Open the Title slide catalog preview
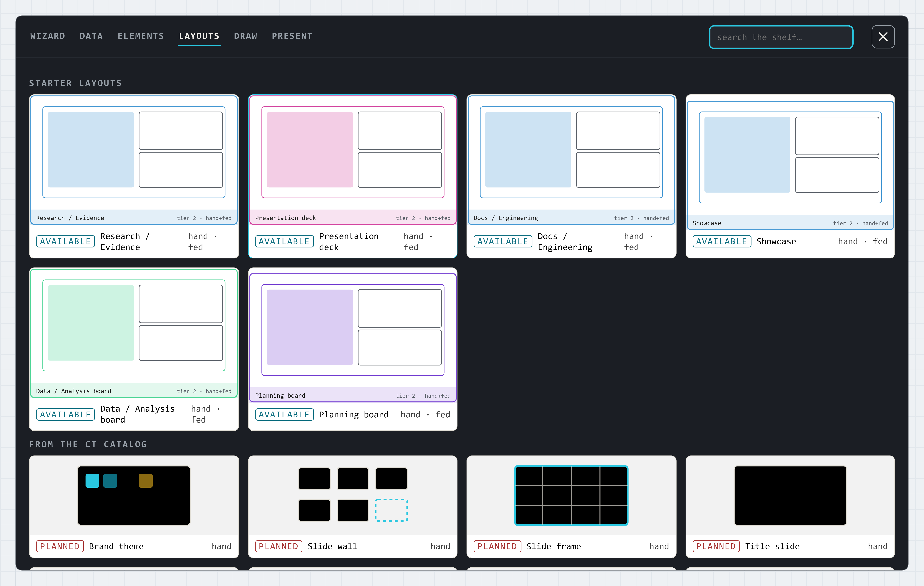This screenshot has height=586, width=924. 790,495
